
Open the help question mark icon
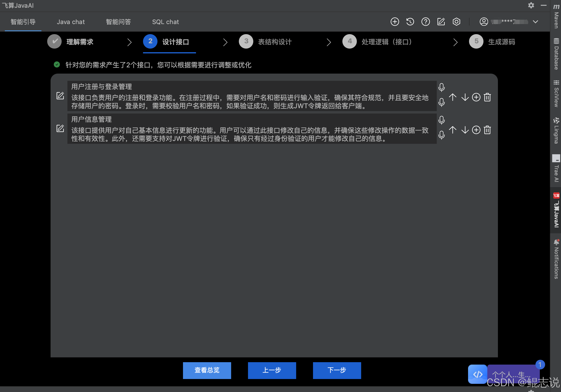point(425,22)
